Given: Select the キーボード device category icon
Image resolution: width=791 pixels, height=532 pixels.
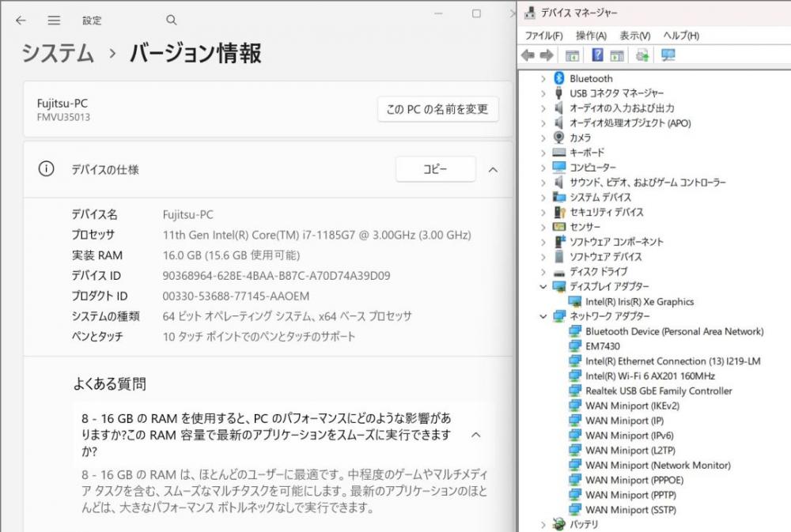Looking at the screenshot, I should 559,153.
